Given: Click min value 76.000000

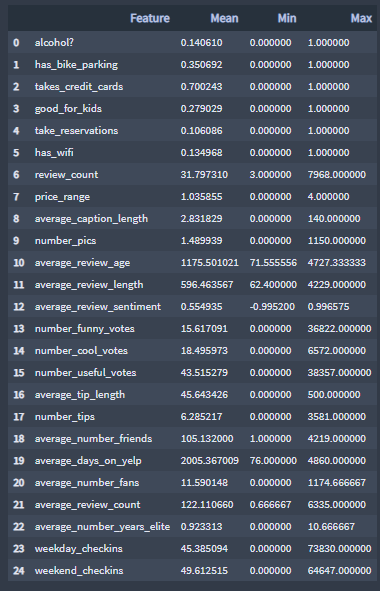Looking at the screenshot, I should click(x=273, y=461).
